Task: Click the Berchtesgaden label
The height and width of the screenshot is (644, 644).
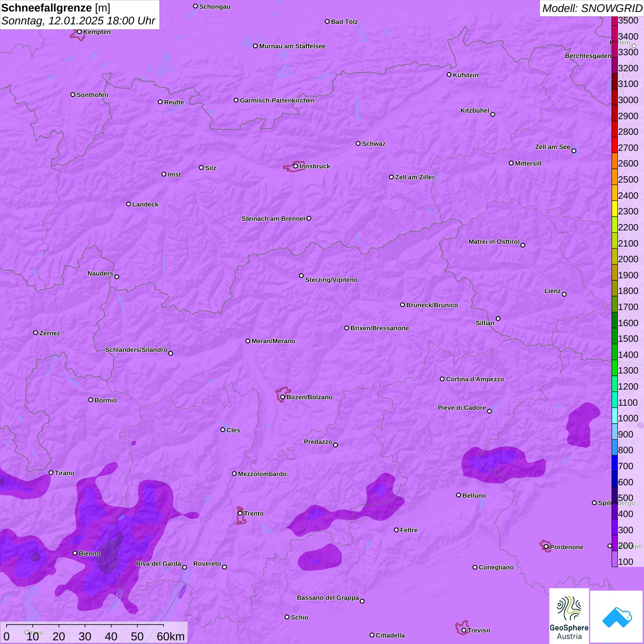Action: coord(588,56)
